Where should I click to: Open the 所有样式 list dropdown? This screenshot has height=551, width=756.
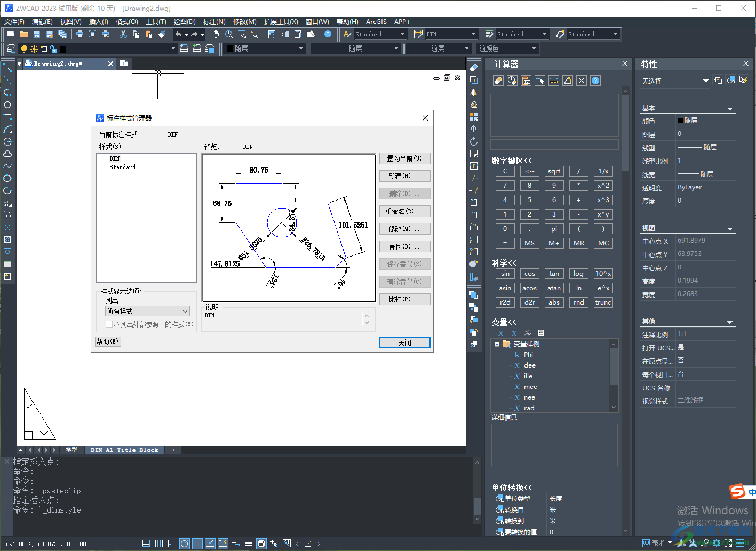tap(148, 311)
